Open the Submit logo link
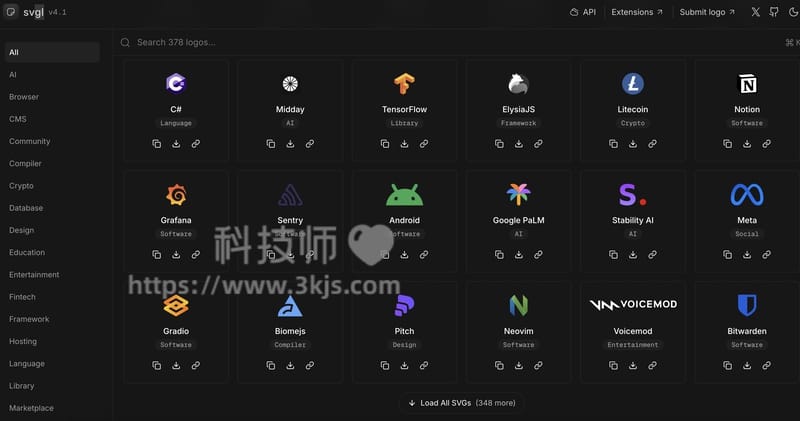Screen dimensions: 800x421 click(x=707, y=12)
